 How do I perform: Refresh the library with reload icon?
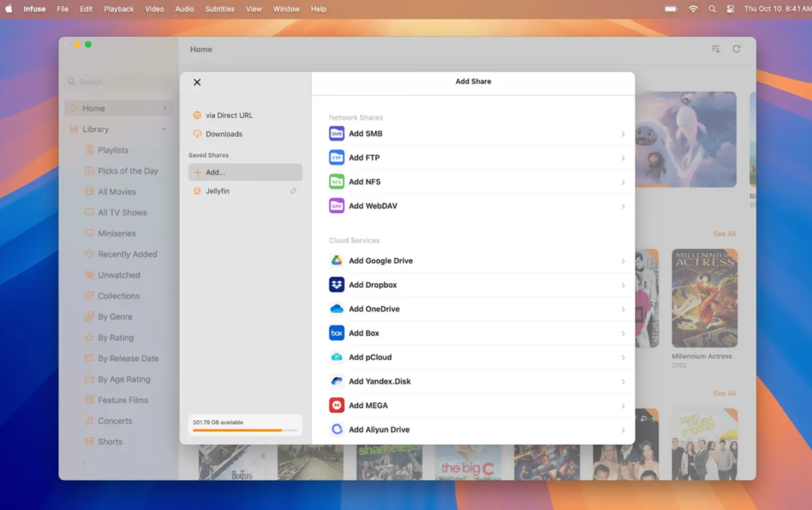pyautogui.click(x=737, y=49)
